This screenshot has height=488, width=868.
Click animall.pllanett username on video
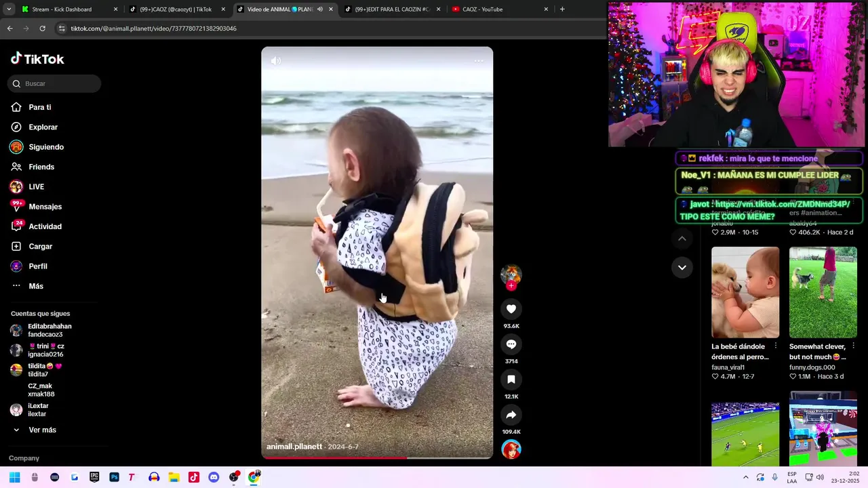click(x=294, y=447)
